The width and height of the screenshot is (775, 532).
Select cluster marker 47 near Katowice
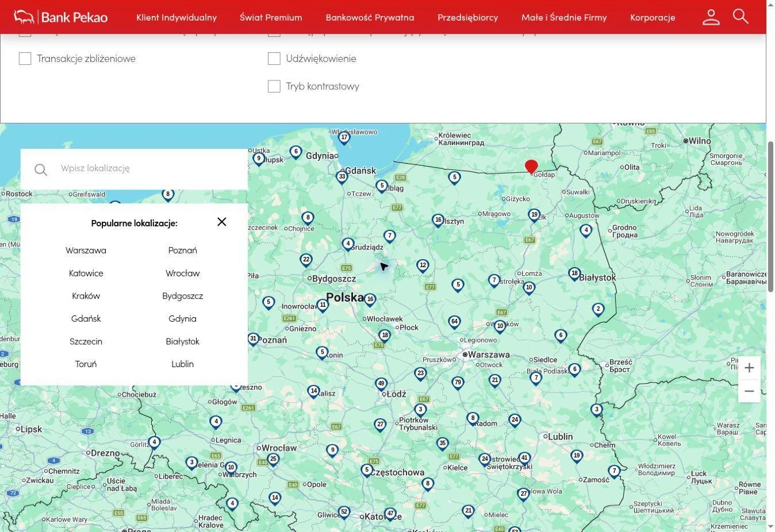click(x=390, y=514)
